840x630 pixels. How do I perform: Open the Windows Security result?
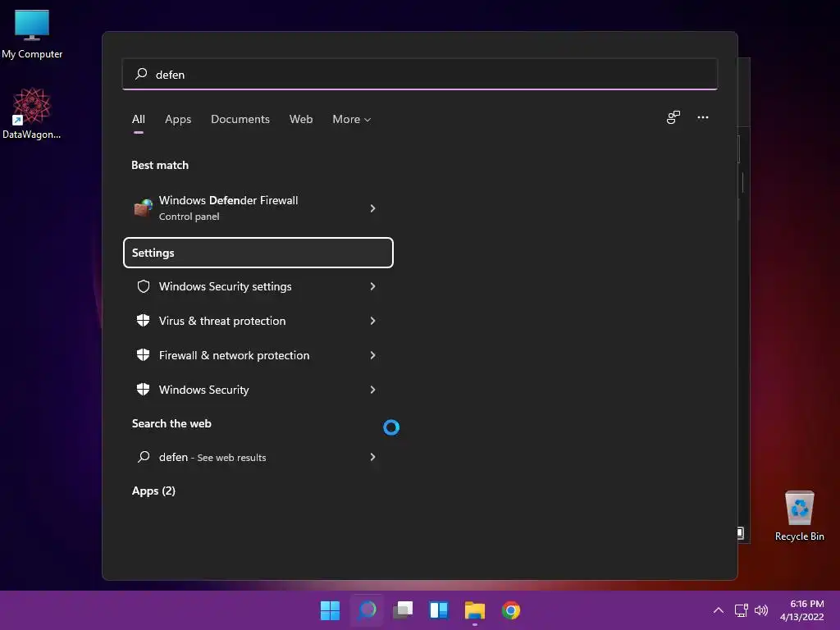click(x=258, y=390)
